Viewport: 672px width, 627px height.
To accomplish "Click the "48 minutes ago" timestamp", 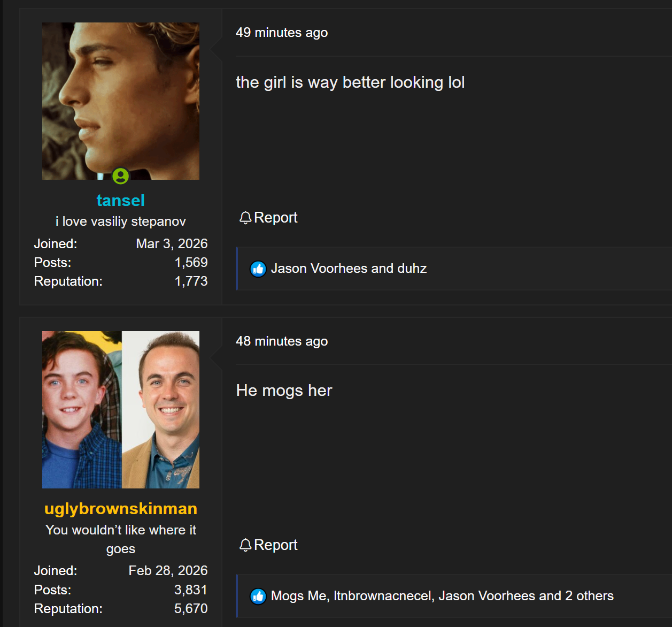I will (x=282, y=341).
